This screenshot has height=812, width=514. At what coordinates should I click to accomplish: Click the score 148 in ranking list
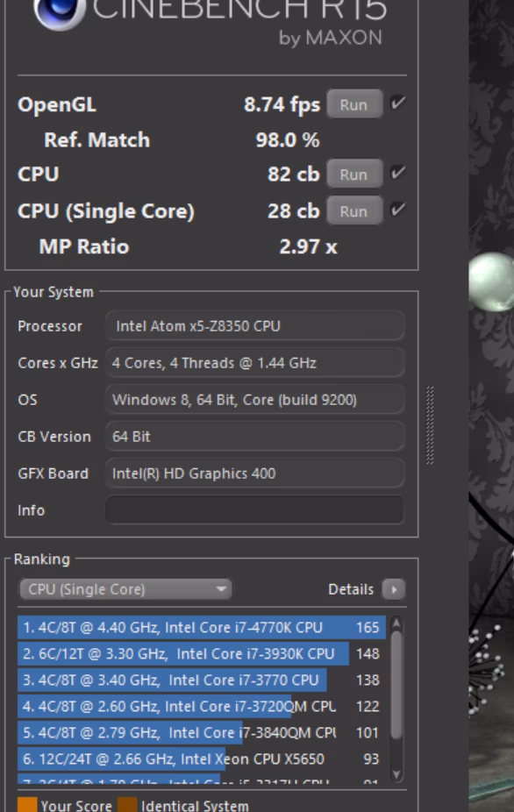click(368, 654)
